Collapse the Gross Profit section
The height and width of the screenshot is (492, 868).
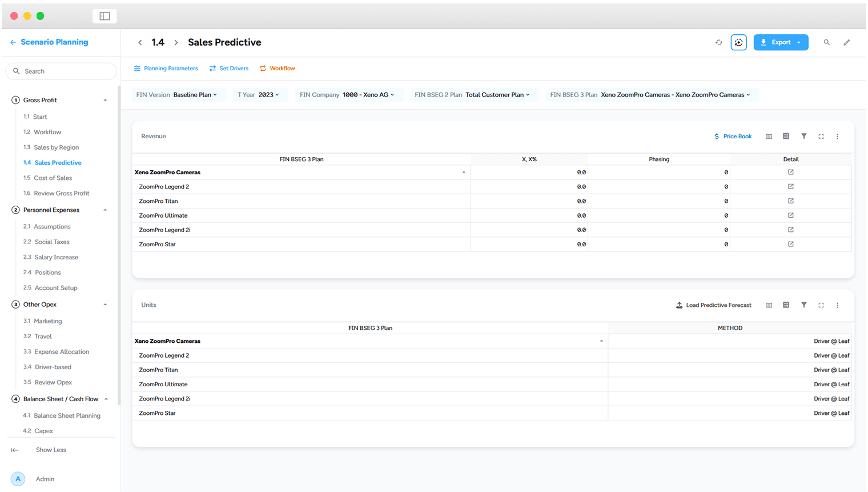click(105, 101)
